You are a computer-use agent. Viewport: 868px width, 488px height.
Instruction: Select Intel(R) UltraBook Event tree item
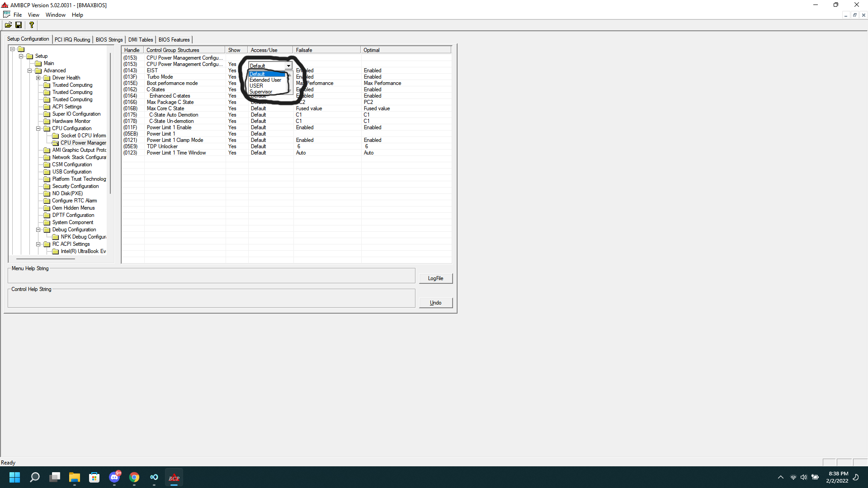[84, 251]
